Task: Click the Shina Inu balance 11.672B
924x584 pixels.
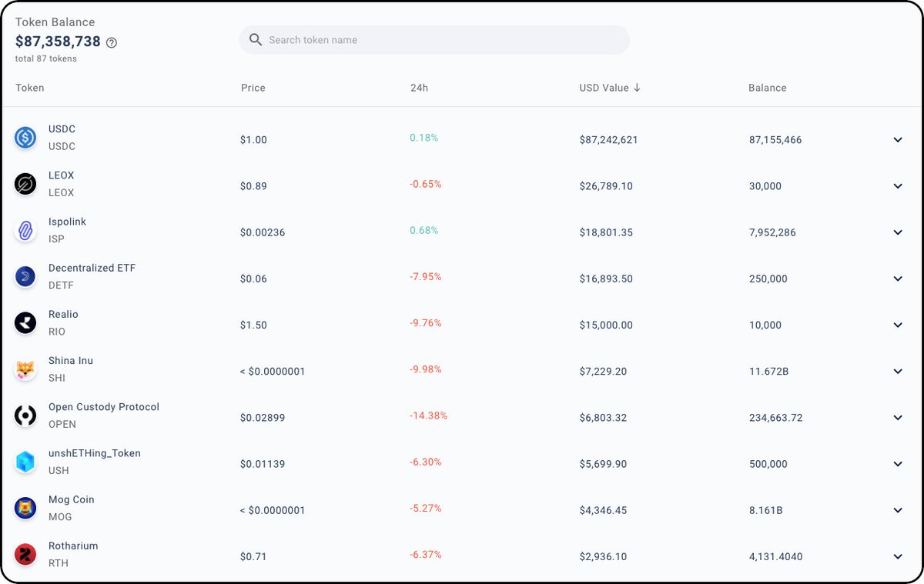Action: click(768, 371)
